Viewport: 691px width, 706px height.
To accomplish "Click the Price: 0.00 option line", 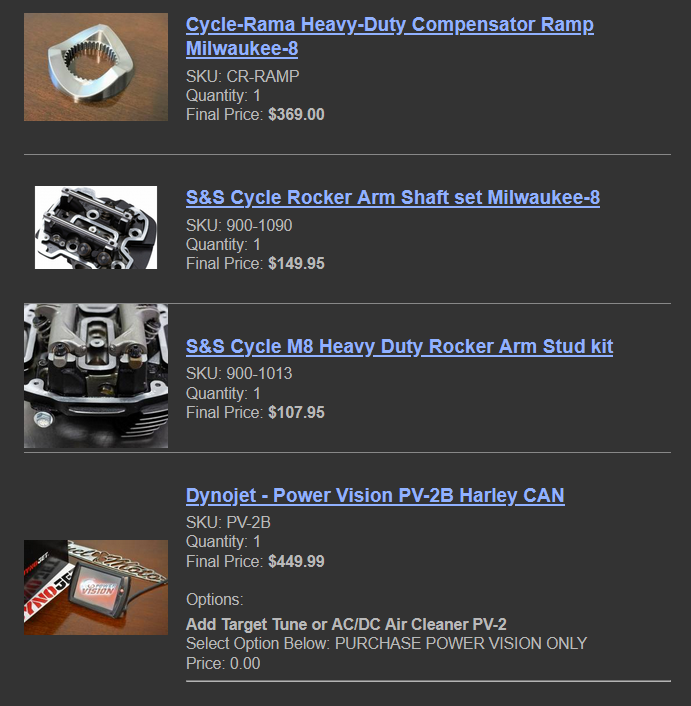I will (223, 663).
